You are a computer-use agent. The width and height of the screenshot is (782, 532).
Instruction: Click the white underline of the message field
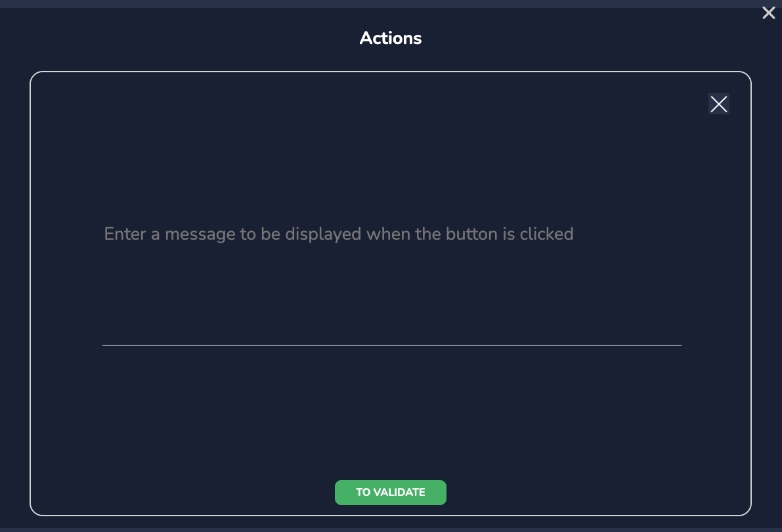pyautogui.click(x=391, y=344)
